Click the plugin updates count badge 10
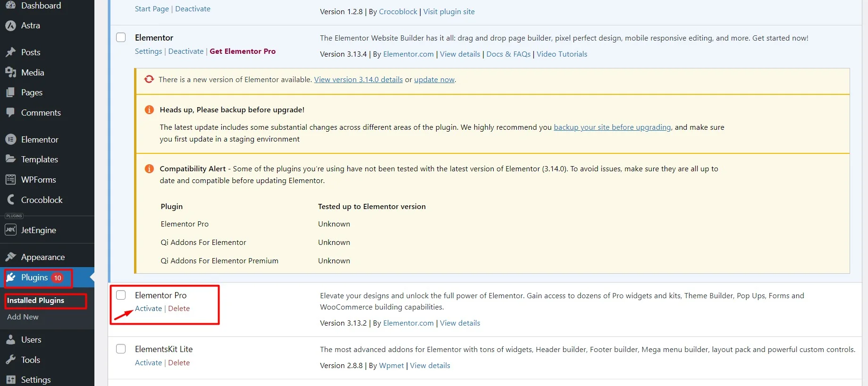This screenshot has width=868, height=386. pos(58,277)
